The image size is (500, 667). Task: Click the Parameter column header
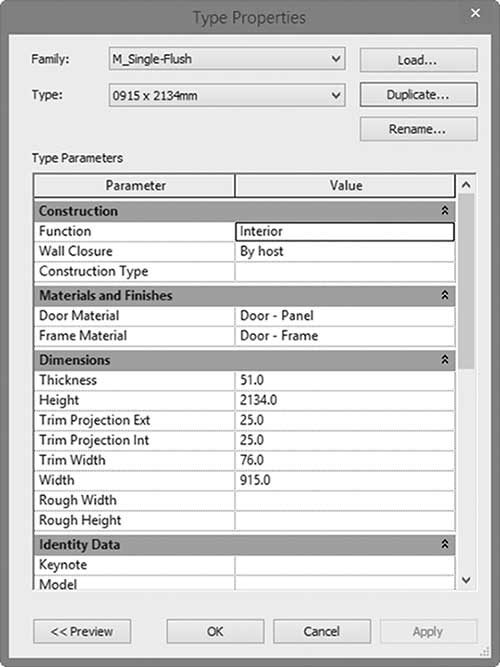(x=134, y=185)
